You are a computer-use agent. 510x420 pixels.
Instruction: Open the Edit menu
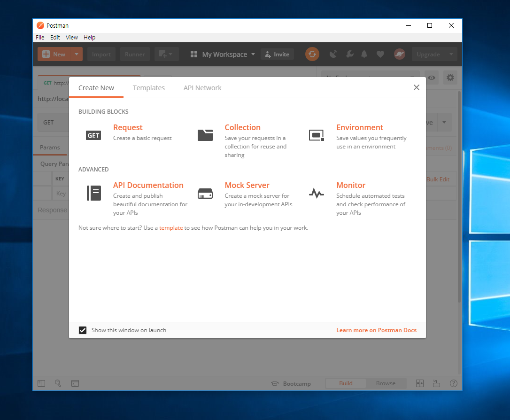[55, 38]
